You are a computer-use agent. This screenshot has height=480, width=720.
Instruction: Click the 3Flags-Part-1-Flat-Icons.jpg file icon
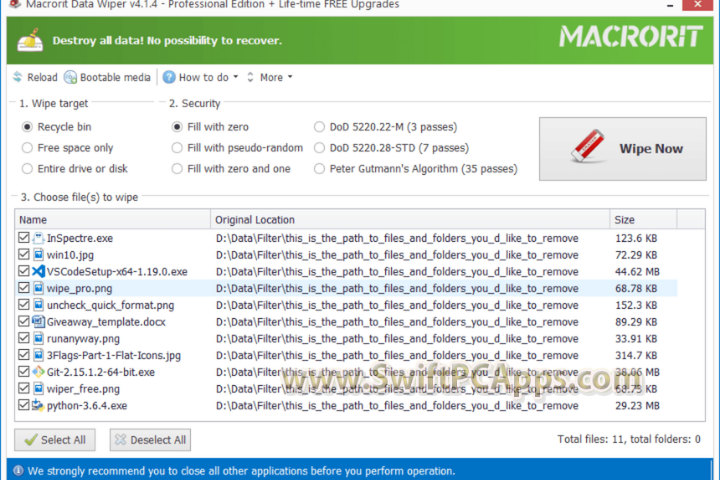pos(39,355)
